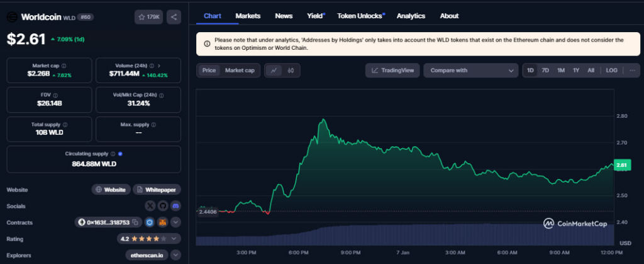Screen dimensions: 644x264
Task: Open the Discord social link
Action: click(x=175, y=205)
